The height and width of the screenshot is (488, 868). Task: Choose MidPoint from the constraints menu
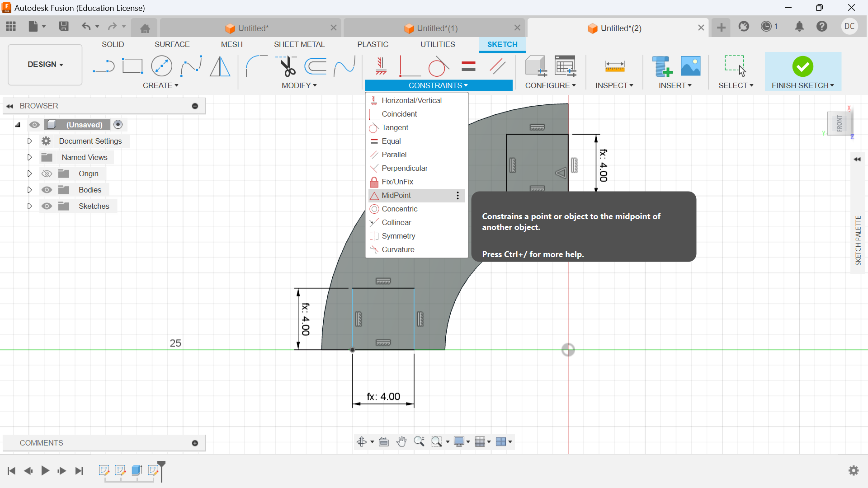396,196
